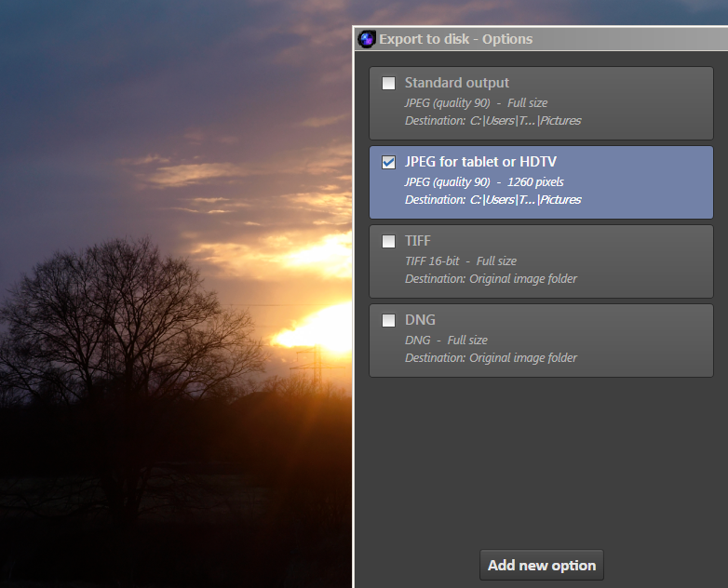Click the TIFF 16-bit Full size description
The height and width of the screenshot is (588, 728).
point(460,261)
